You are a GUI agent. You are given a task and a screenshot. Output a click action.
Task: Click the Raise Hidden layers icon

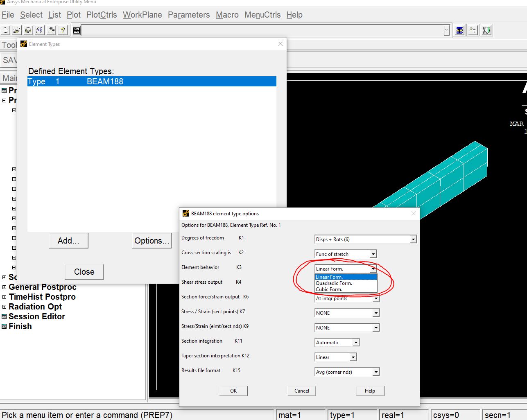[x=459, y=30]
